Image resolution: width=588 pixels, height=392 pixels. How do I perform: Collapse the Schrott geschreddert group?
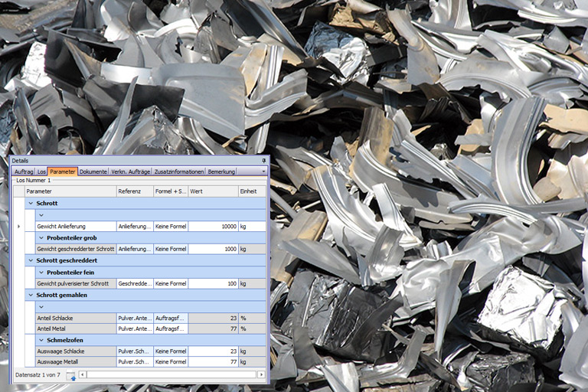click(31, 260)
